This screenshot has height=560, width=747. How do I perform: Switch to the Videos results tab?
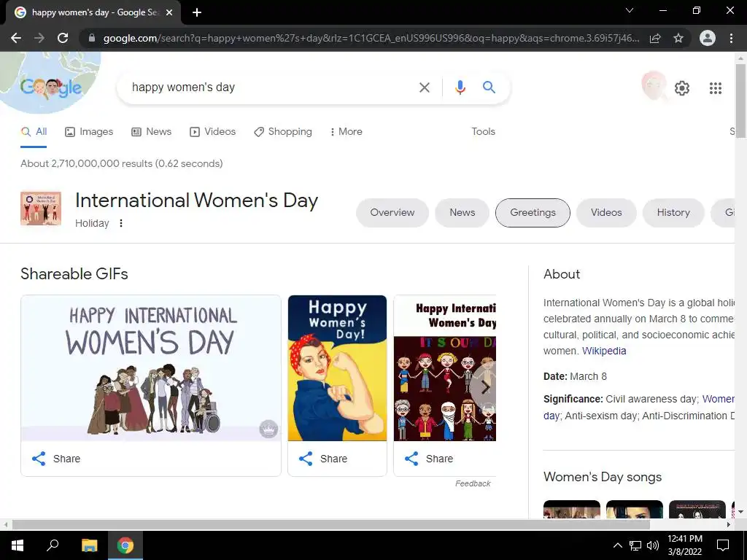click(212, 132)
